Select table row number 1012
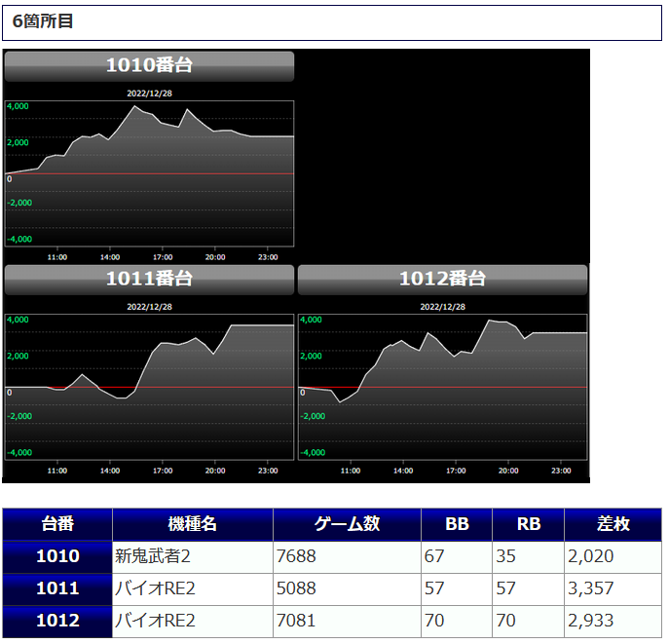Viewport: 669px width, 644px height. tap(57, 622)
